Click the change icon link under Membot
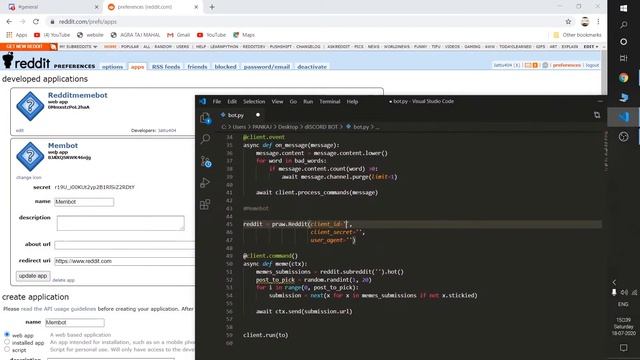Viewport: 640px width, 360px height. (x=29, y=178)
